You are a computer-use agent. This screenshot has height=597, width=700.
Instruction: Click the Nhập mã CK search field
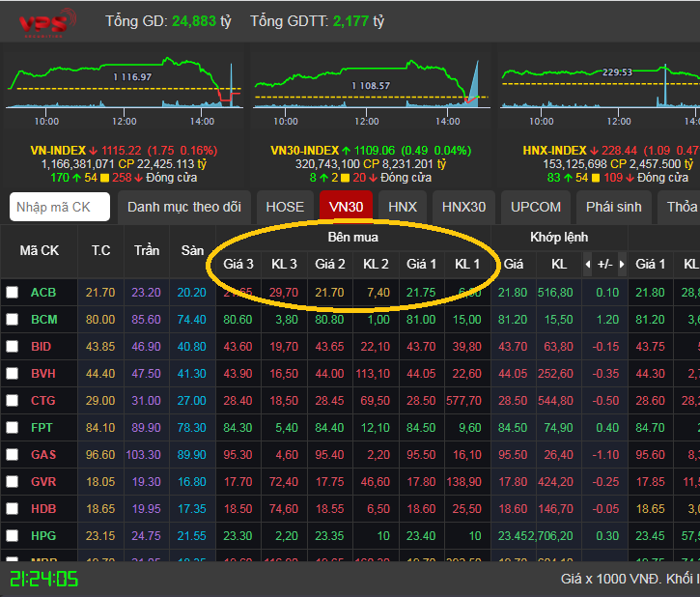[x=60, y=207]
